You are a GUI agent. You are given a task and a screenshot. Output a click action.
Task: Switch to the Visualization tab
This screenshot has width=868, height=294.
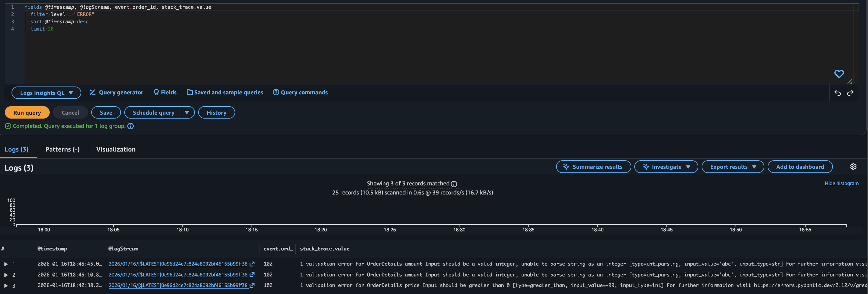[x=115, y=149]
